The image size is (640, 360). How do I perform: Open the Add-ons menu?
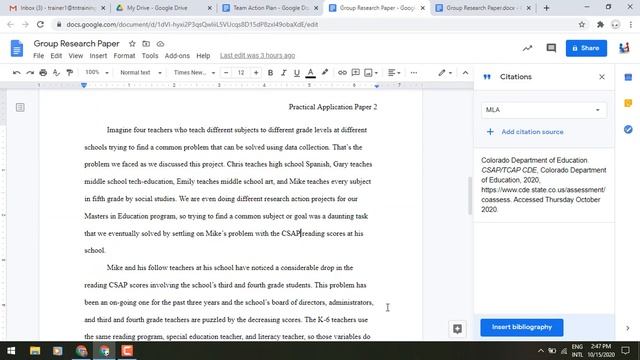177,56
